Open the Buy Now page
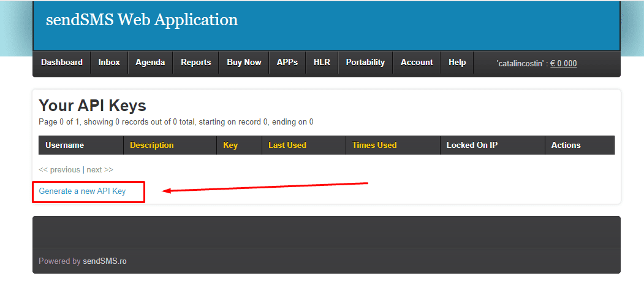 tap(244, 63)
